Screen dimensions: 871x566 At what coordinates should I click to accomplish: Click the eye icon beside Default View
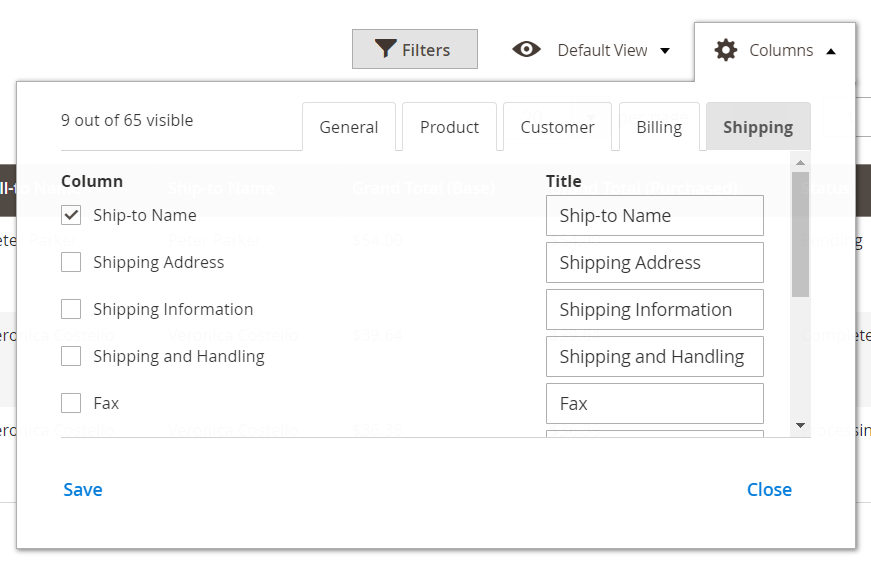pos(526,49)
